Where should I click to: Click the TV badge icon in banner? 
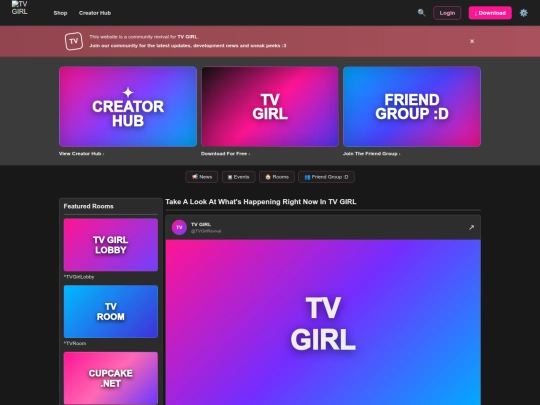click(74, 41)
